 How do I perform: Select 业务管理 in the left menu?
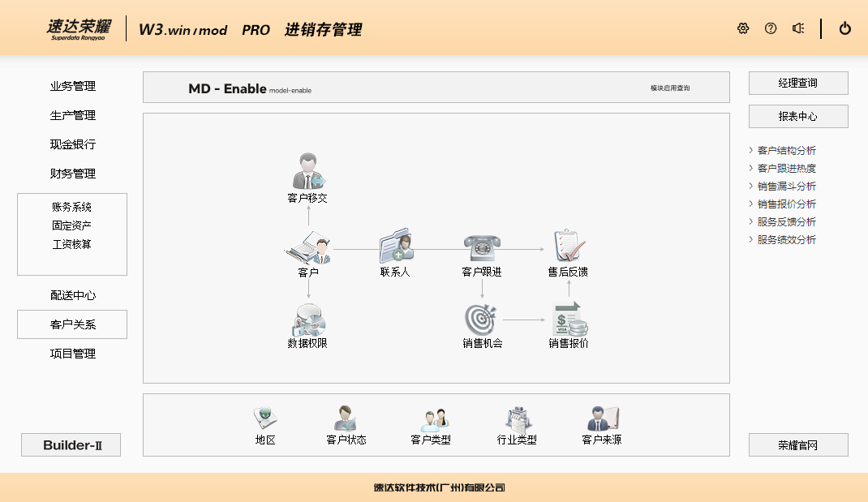(x=73, y=87)
